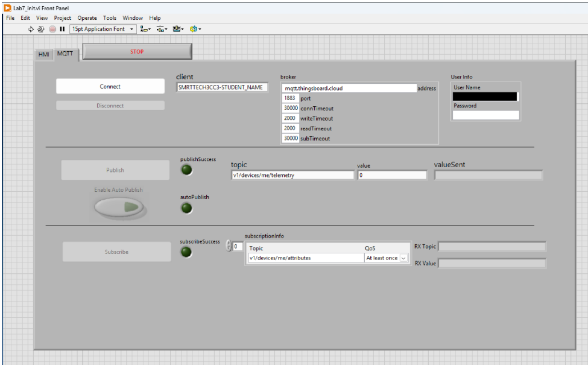The image size is (588, 368).
Task: Click the Subscribe button
Action: click(x=116, y=252)
